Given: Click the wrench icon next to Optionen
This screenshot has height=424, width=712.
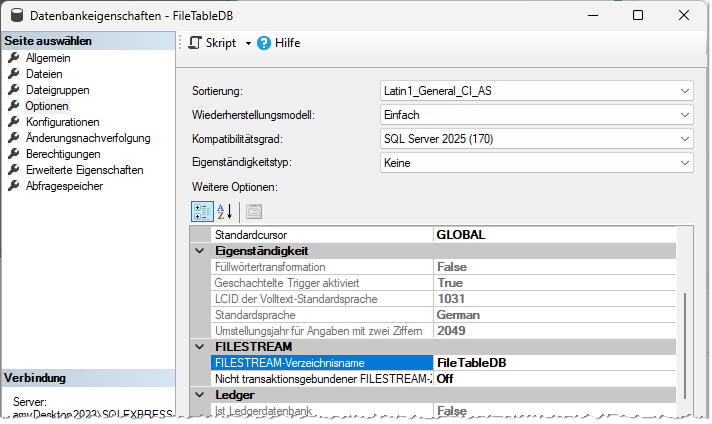Looking at the screenshot, I should 14,106.
